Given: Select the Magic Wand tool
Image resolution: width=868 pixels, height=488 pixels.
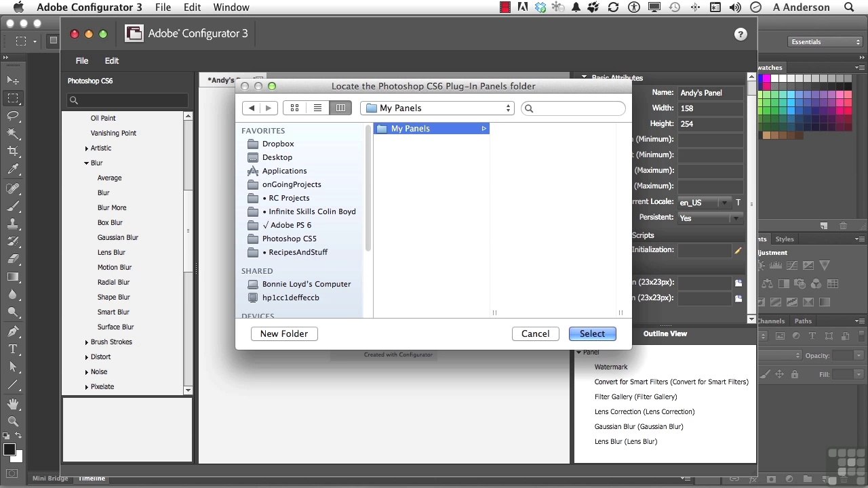Looking at the screenshot, I should click(13, 134).
